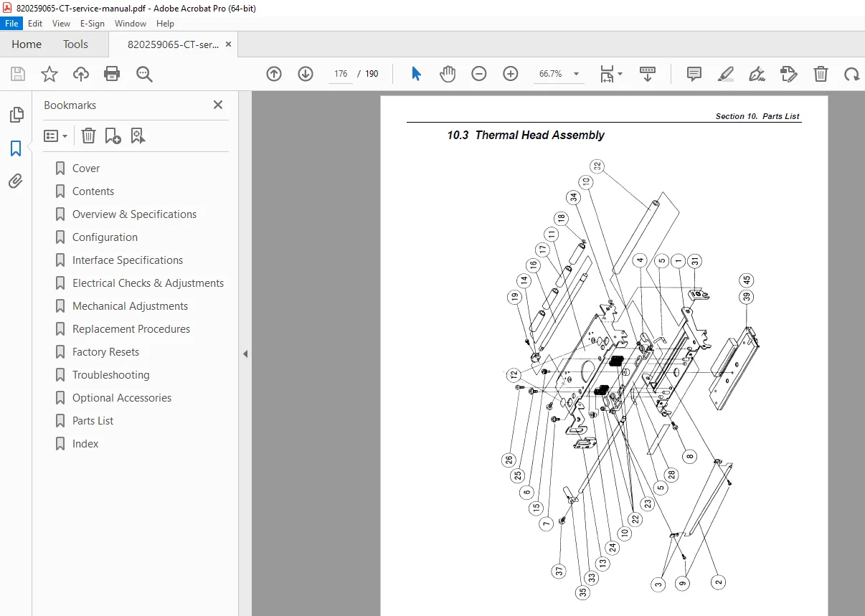Select the Hand pan tool
Image resolution: width=865 pixels, height=616 pixels.
(448, 74)
